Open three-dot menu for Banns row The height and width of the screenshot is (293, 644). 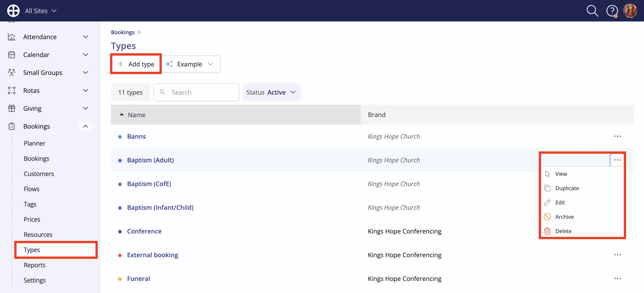point(617,136)
